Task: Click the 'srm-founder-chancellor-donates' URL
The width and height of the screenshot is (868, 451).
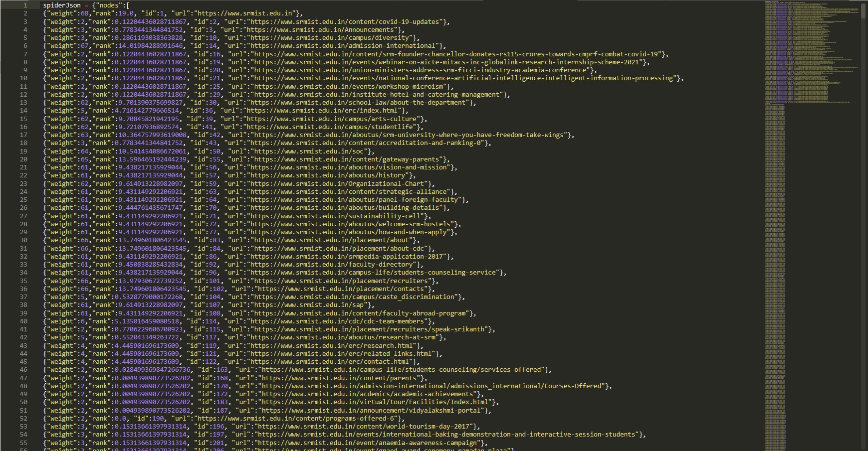Action: point(455,54)
